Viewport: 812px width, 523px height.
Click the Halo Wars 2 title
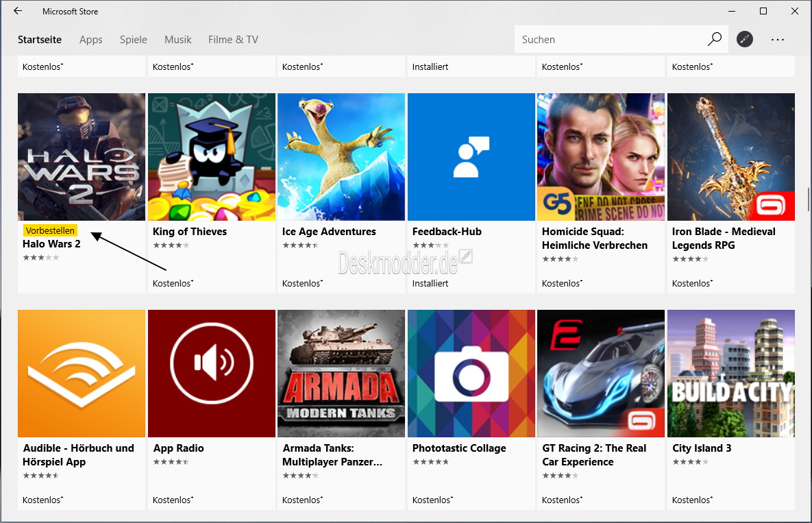[x=51, y=244]
